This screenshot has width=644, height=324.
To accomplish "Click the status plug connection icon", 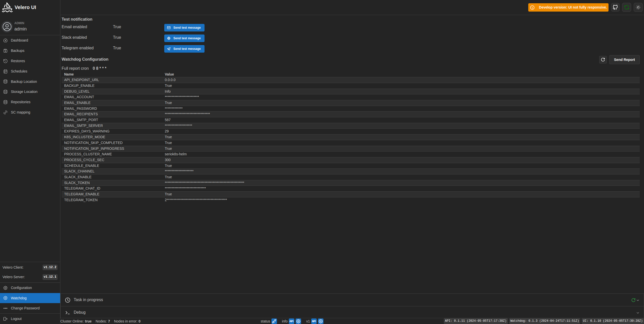I will (x=274, y=321).
